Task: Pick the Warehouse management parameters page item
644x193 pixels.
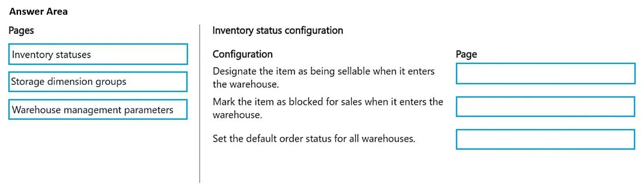Action: (x=98, y=110)
